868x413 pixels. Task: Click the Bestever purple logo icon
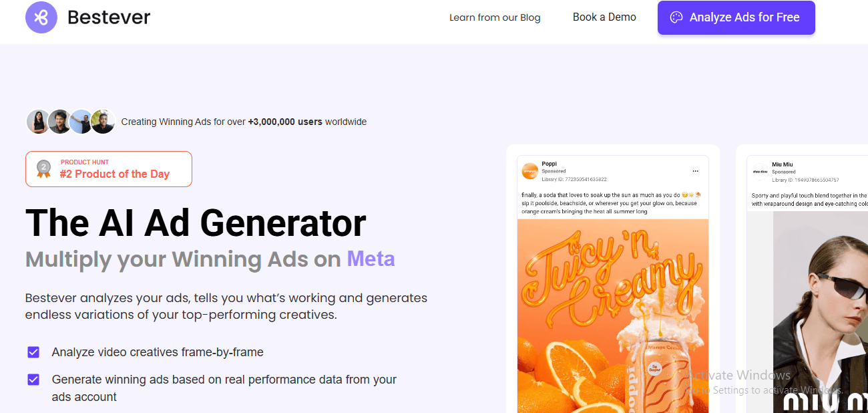click(x=41, y=17)
